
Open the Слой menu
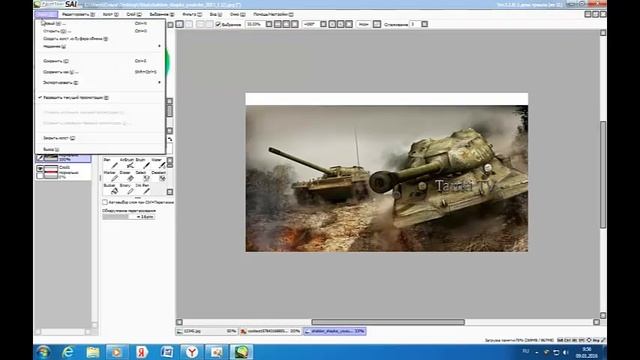133,14
